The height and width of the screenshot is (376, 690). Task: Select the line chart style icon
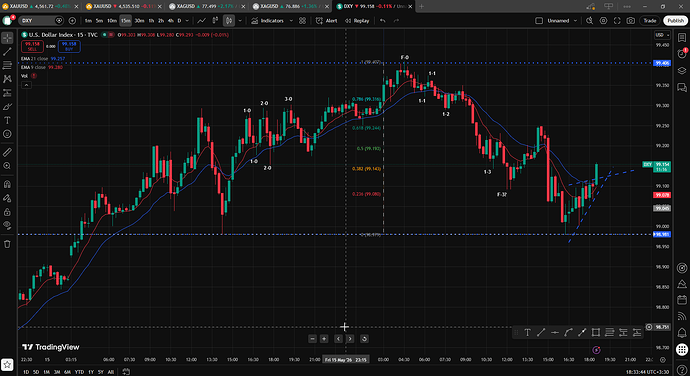pos(201,21)
